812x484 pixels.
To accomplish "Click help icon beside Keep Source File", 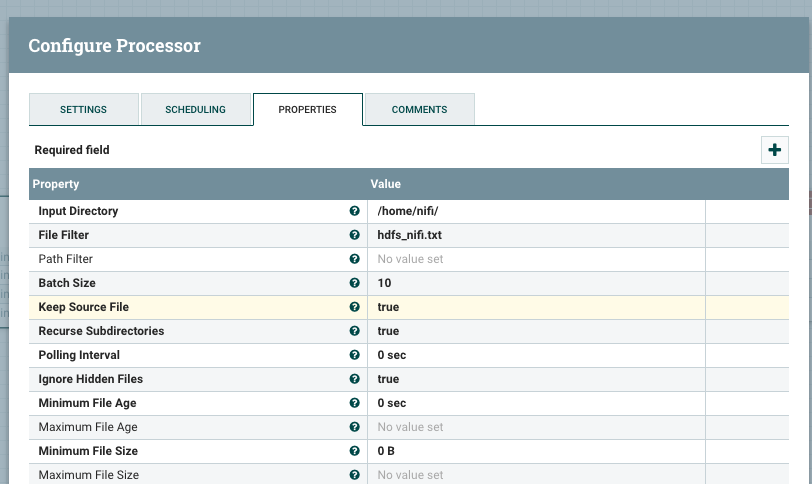I will click(354, 307).
